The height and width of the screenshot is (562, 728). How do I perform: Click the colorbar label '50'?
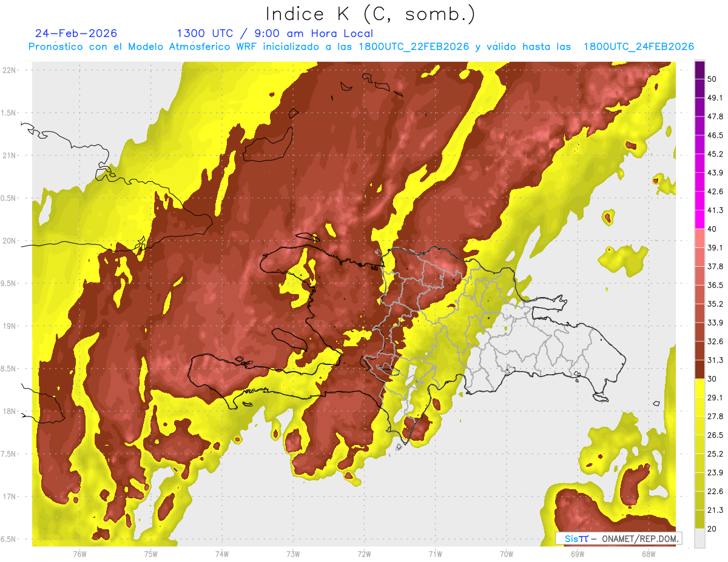point(712,79)
